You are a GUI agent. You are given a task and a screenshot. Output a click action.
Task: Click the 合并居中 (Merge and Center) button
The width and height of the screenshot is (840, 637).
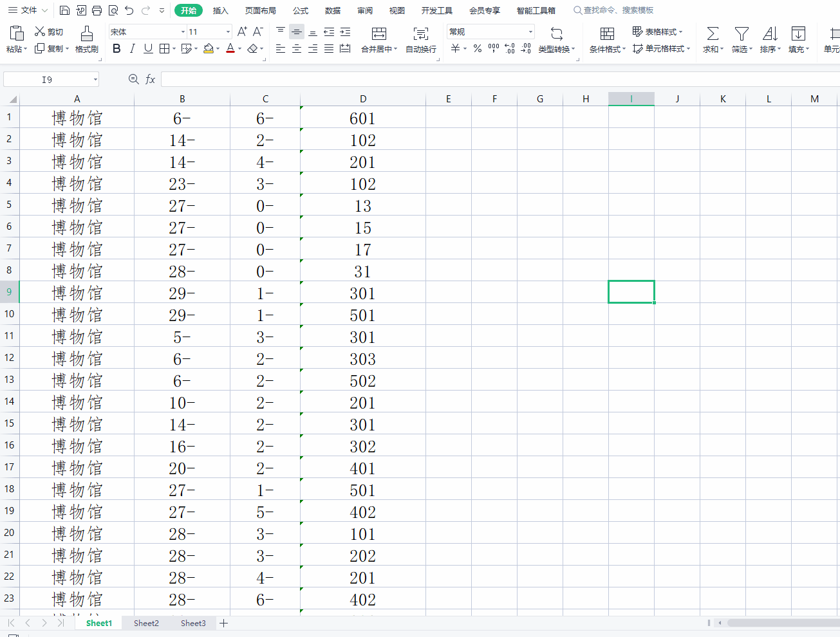pos(379,39)
